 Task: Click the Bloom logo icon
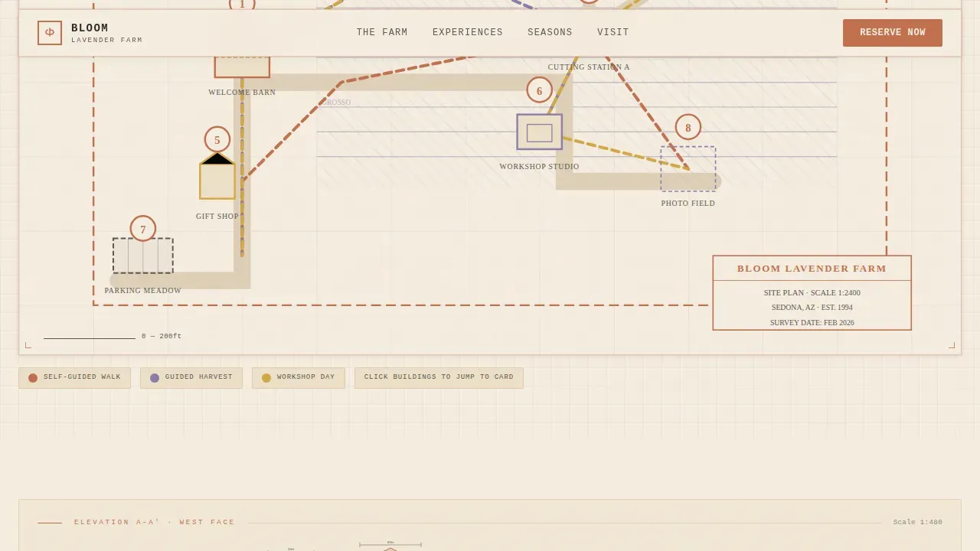[50, 33]
